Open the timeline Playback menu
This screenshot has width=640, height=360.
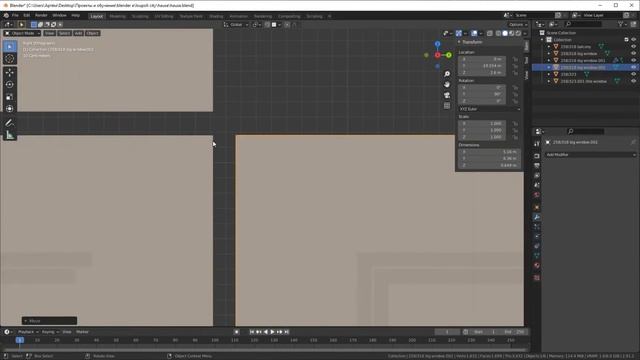tap(28, 332)
